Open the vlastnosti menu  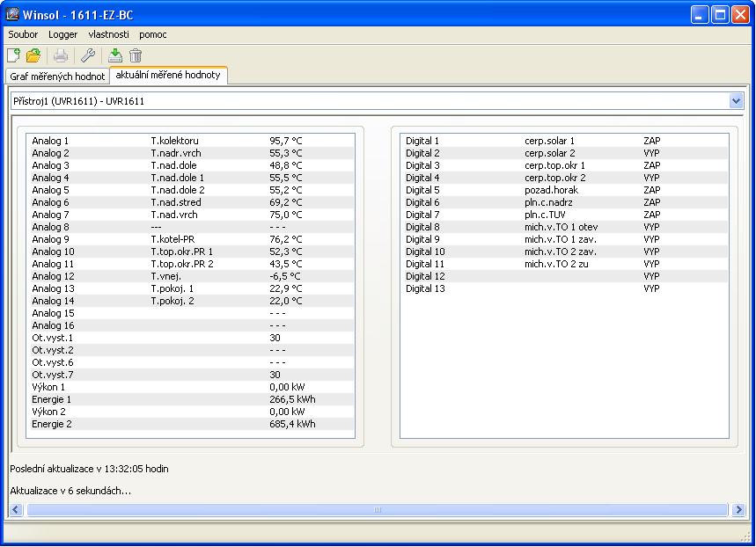coord(108,34)
